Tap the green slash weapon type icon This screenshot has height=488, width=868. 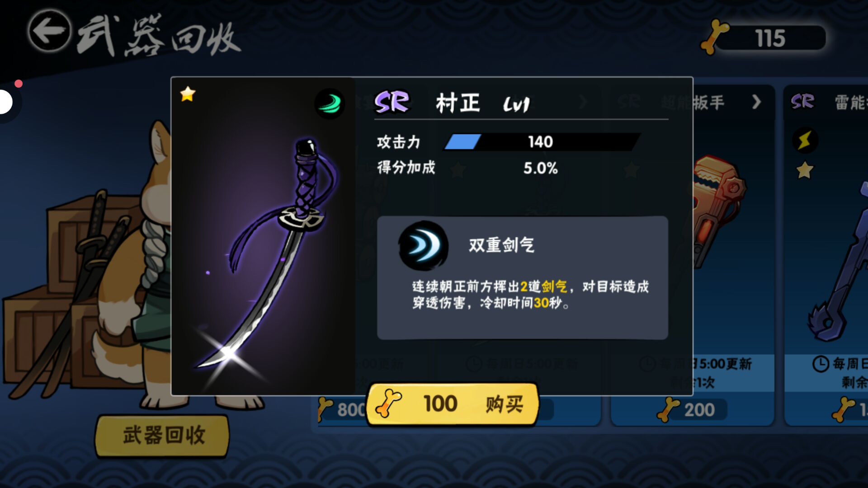point(330,103)
